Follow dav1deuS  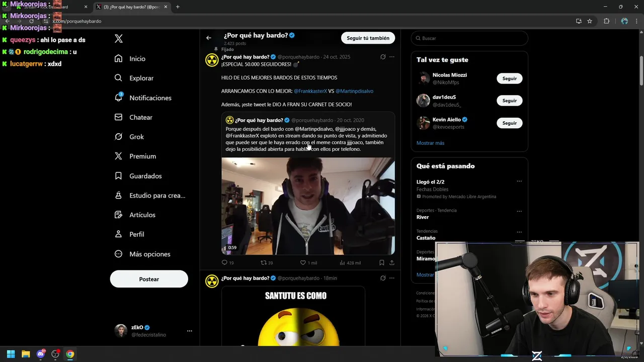[x=510, y=101]
